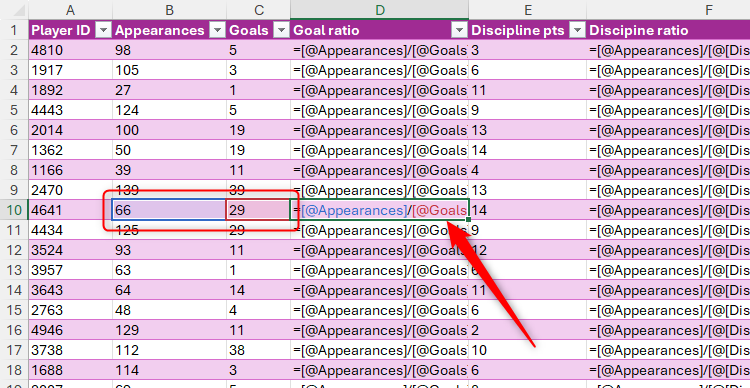Select Player ID cell 3738
Screen dimensions: 750x388
pos(70,350)
